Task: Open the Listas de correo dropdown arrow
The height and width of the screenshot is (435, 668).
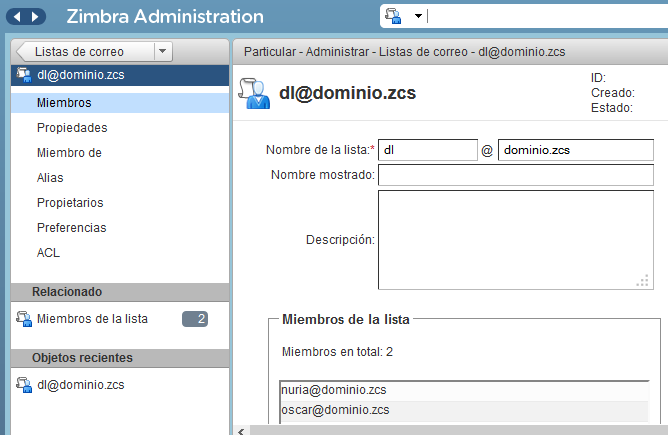Action: (163, 52)
